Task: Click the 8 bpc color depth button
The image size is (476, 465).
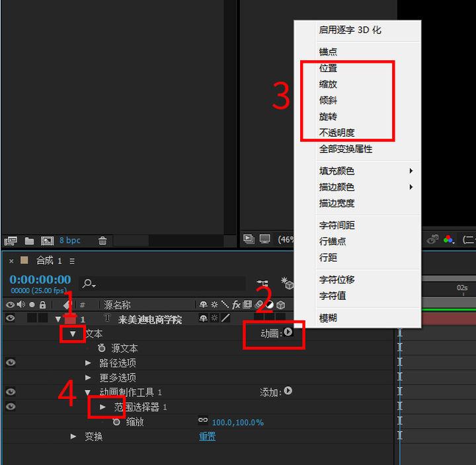Action: [70, 241]
